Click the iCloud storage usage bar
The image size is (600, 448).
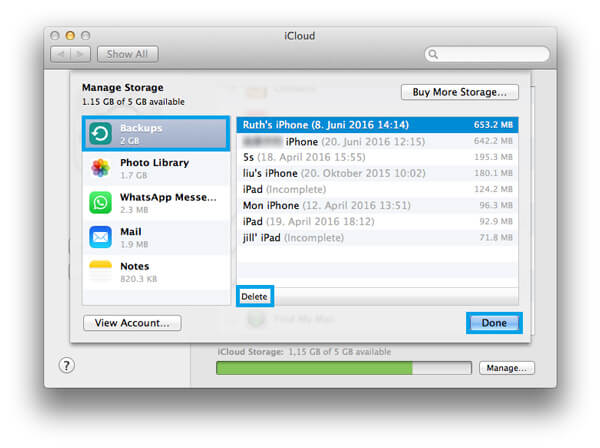pos(344,368)
